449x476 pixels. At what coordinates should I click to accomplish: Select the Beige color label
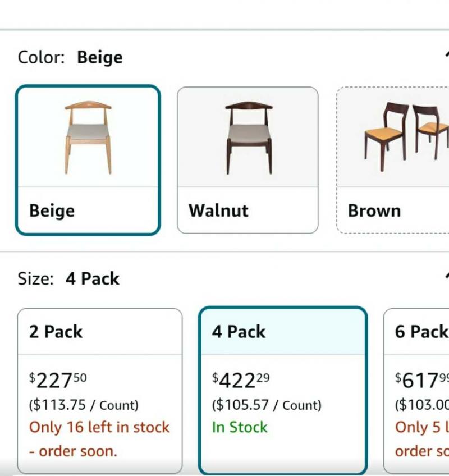(52, 210)
